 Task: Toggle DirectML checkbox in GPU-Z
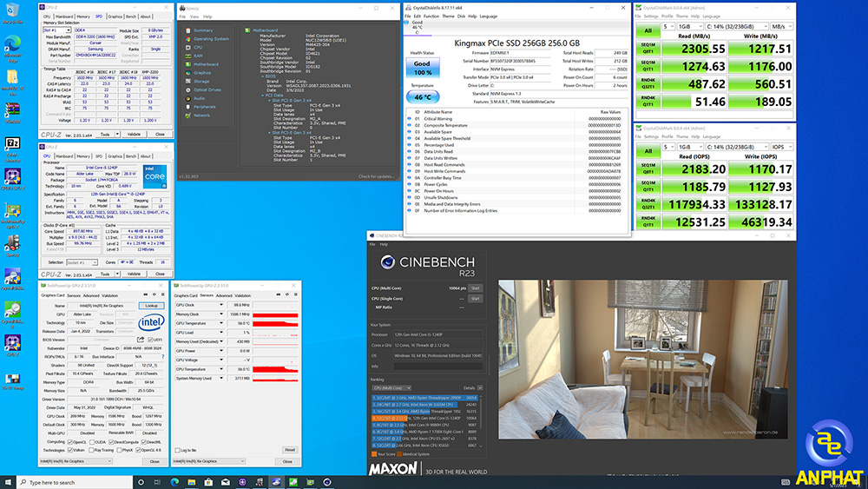click(x=144, y=442)
